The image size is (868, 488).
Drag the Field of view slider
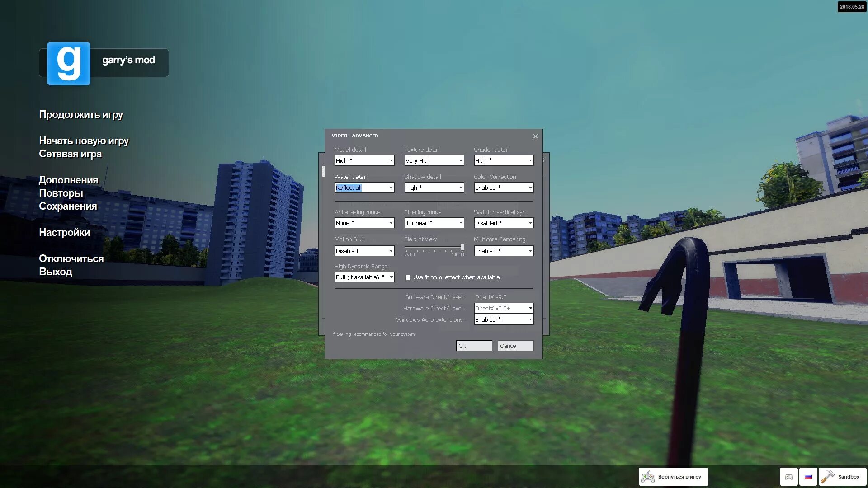point(462,248)
